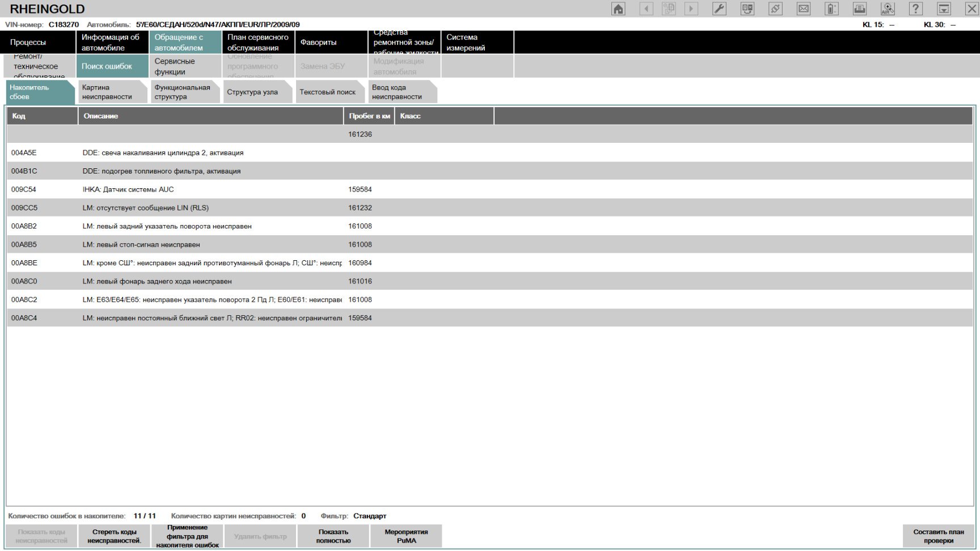Switch to Накопитель сбоев tab

[x=40, y=92]
